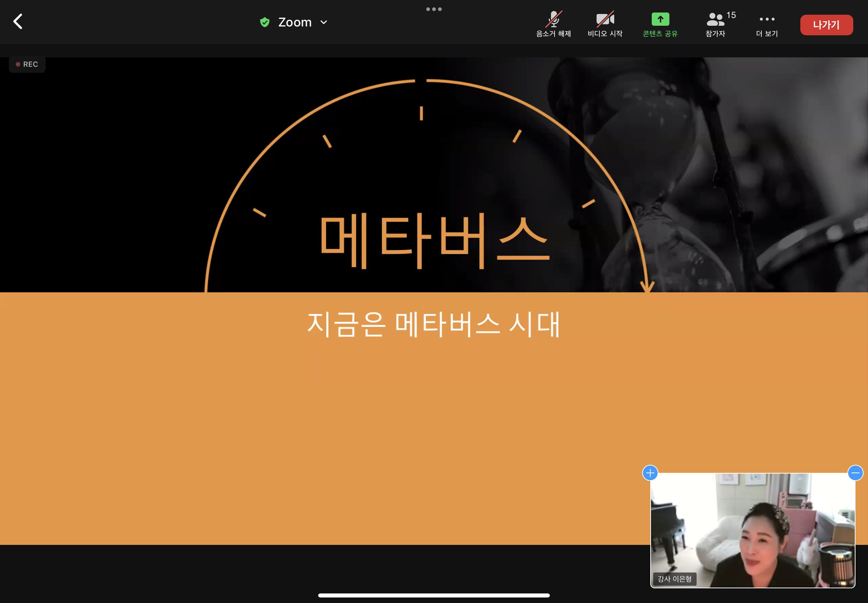Tap the 지금은 메타버스 시대 subtitle
Screen dimensions: 868x603
click(433, 324)
